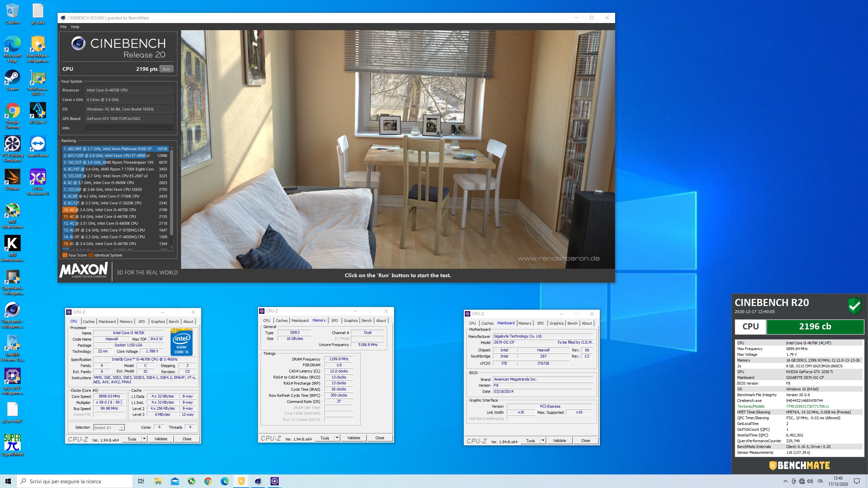The image size is (868, 488).
Task: Launch TeamViewer from desktop
Action: coord(38,147)
